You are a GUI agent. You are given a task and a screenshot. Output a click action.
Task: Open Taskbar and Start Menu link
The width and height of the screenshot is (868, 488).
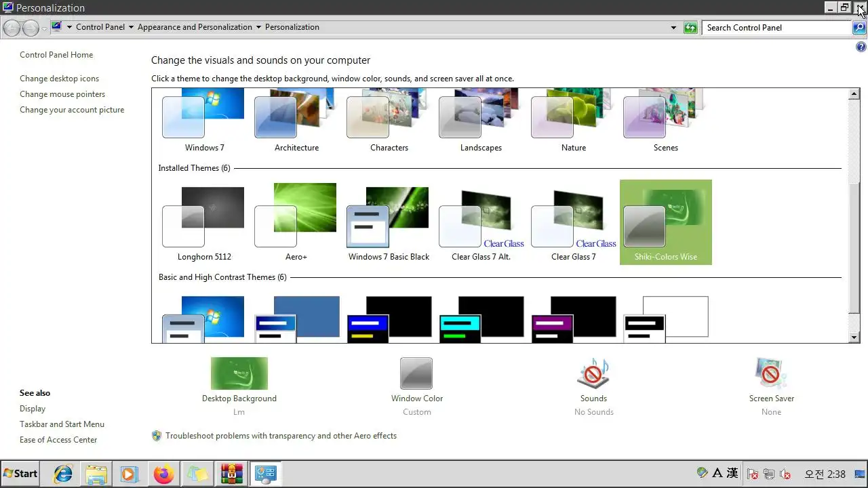coord(62,424)
